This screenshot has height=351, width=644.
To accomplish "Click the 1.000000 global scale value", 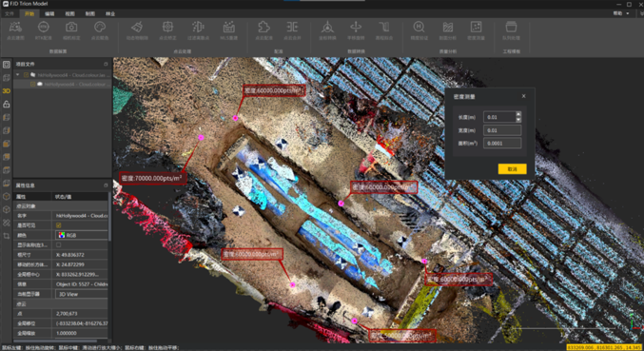I will (67, 333).
